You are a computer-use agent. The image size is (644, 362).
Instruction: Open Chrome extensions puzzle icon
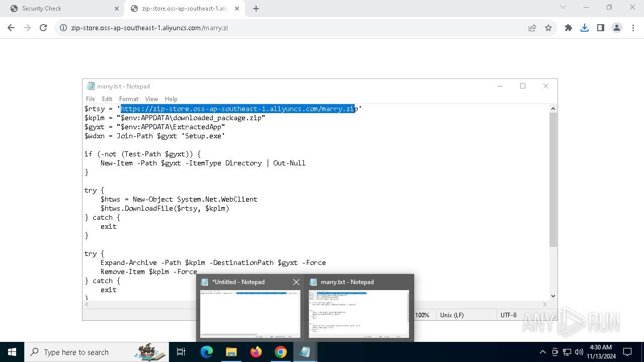(x=569, y=28)
